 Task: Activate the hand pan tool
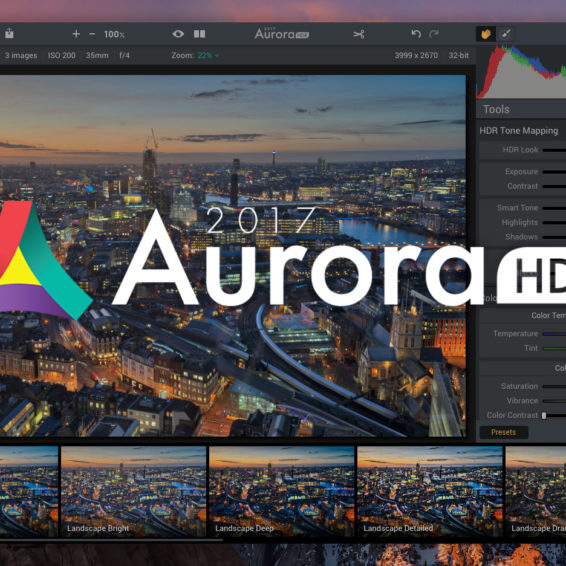pos(486,34)
